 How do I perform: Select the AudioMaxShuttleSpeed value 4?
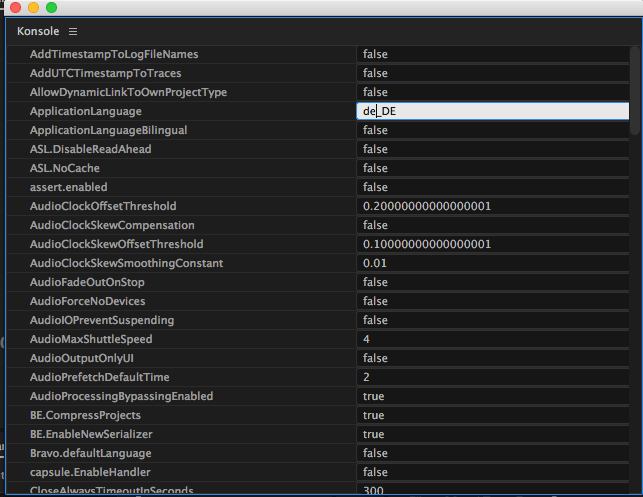pos(490,340)
